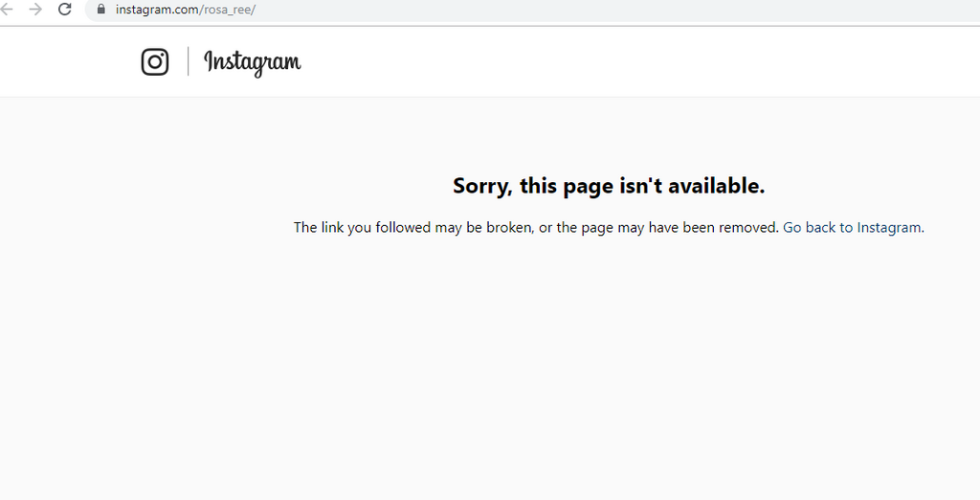
Task: Click the browser back arrow
Action: 7,10
